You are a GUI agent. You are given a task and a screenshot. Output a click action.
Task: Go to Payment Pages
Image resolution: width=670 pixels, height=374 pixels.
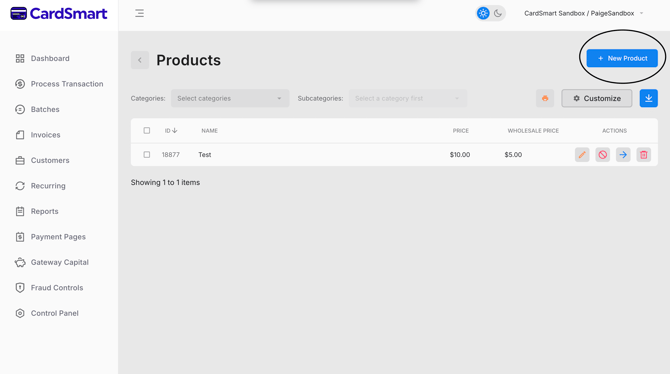50,237
